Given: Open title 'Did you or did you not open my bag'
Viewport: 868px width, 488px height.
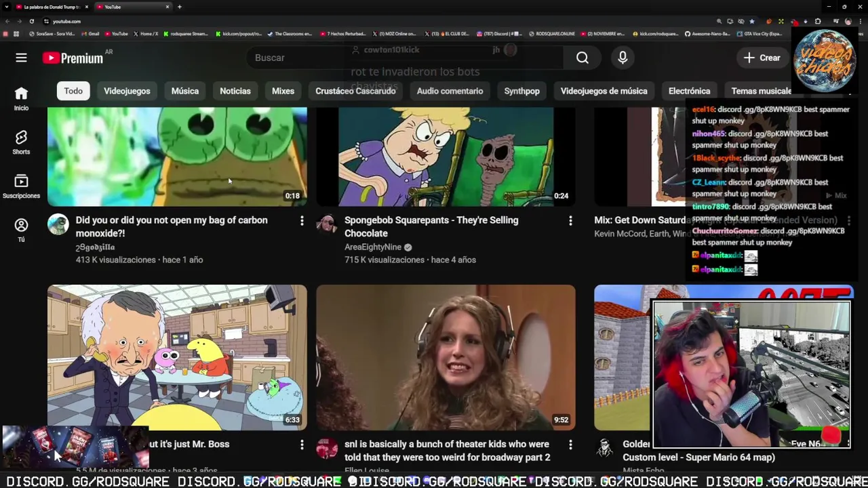Looking at the screenshot, I should [172, 226].
